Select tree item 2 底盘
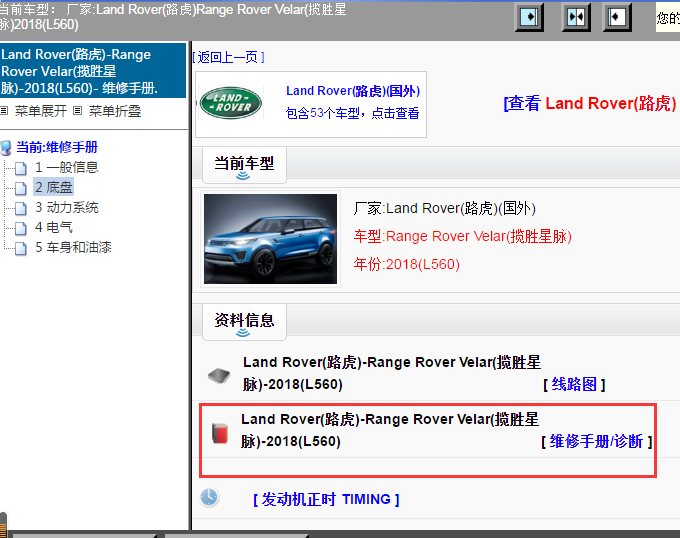The image size is (680, 538). tap(54, 187)
